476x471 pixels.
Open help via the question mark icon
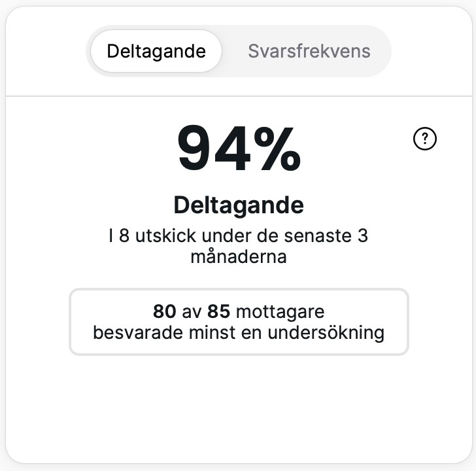(x=425, y=139)
